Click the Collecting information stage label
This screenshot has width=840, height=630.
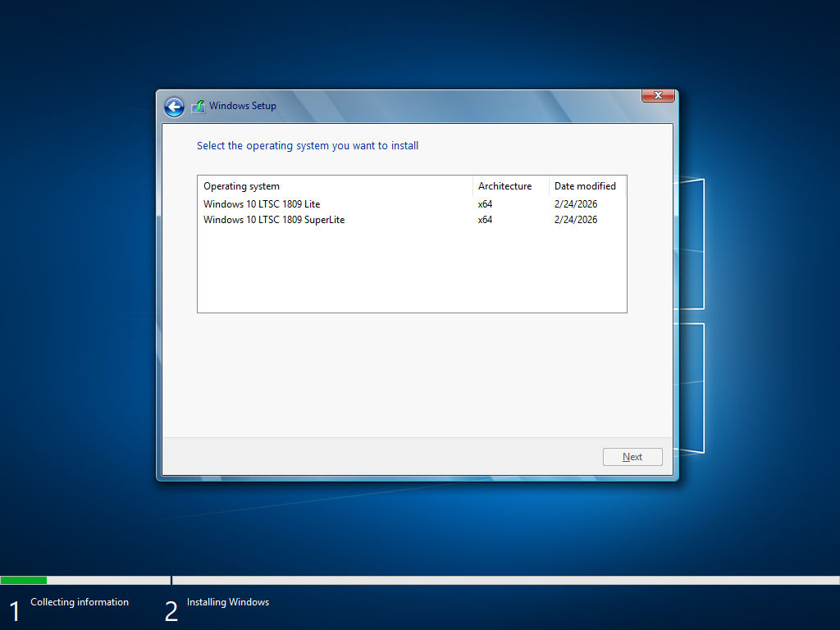click(x=79, y=601)
